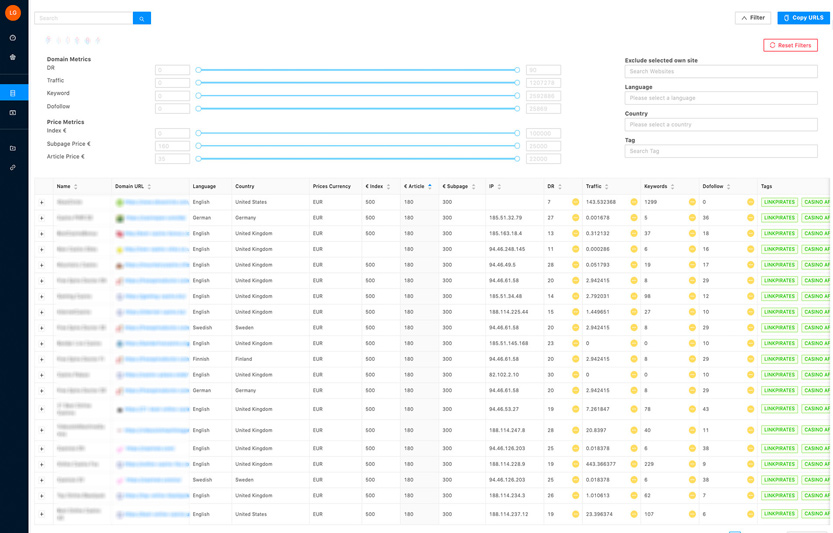Open the LG user avatar
Screen dimensions: 833x533
pos(13,13)
